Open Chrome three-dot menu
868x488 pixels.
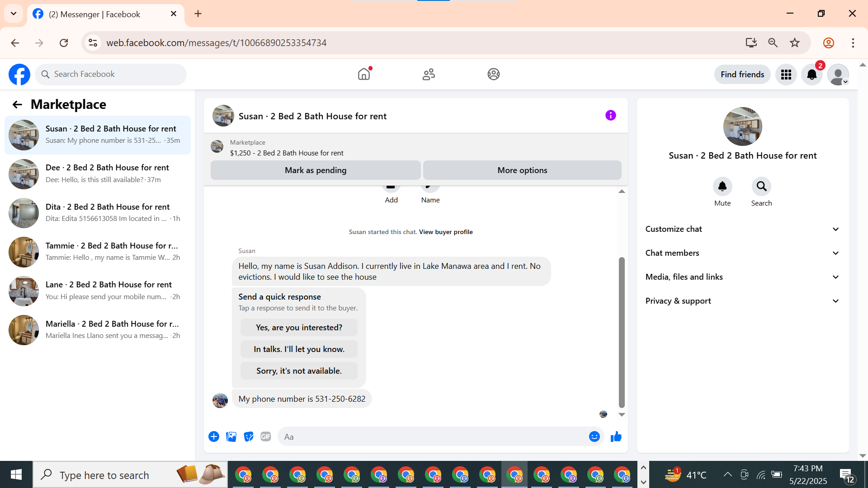tap(853, 43)
